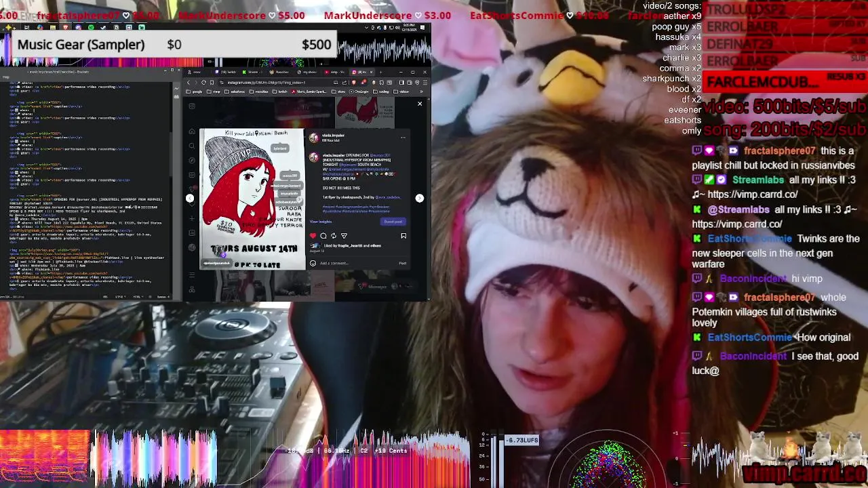Open emoji picker beside Add a comment

coord(313,263)
